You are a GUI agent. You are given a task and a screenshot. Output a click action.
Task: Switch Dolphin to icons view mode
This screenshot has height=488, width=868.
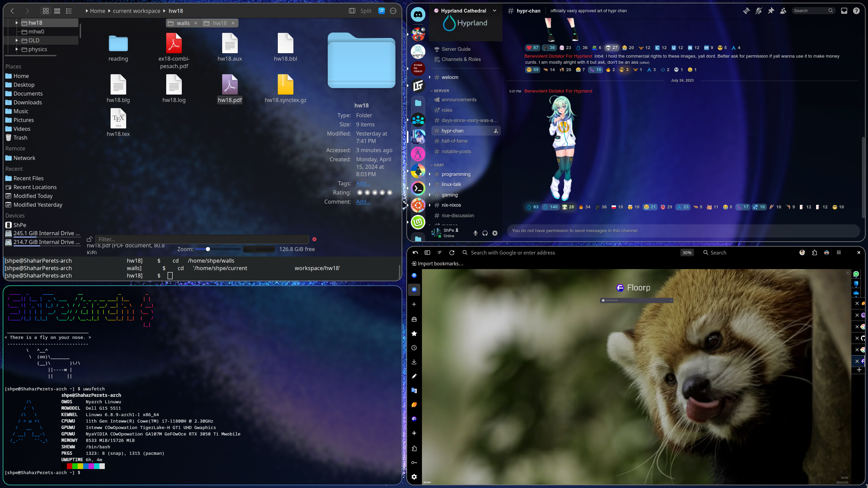46,11
